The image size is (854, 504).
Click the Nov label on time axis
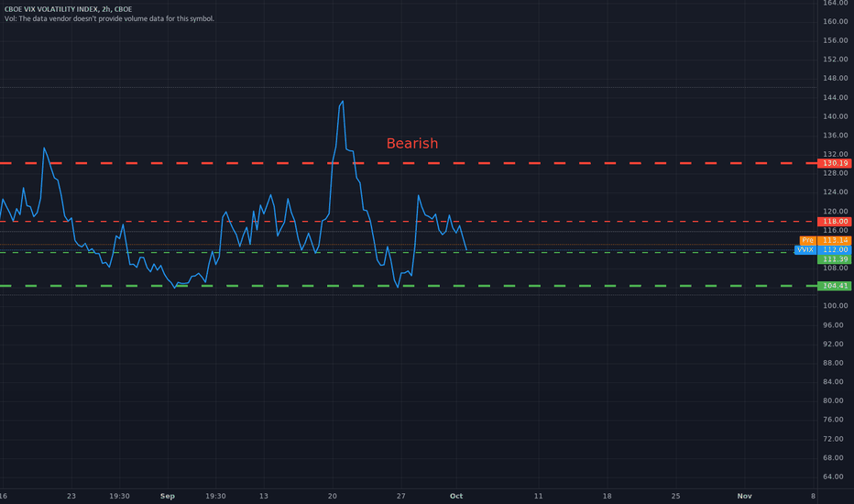pyautogui.click(x=745, y=496)
